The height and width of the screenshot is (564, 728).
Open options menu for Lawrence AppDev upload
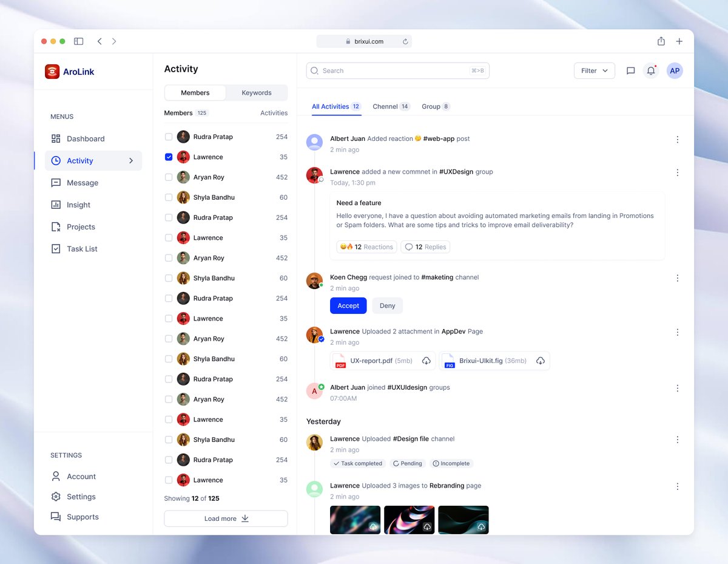coord(678,332)
